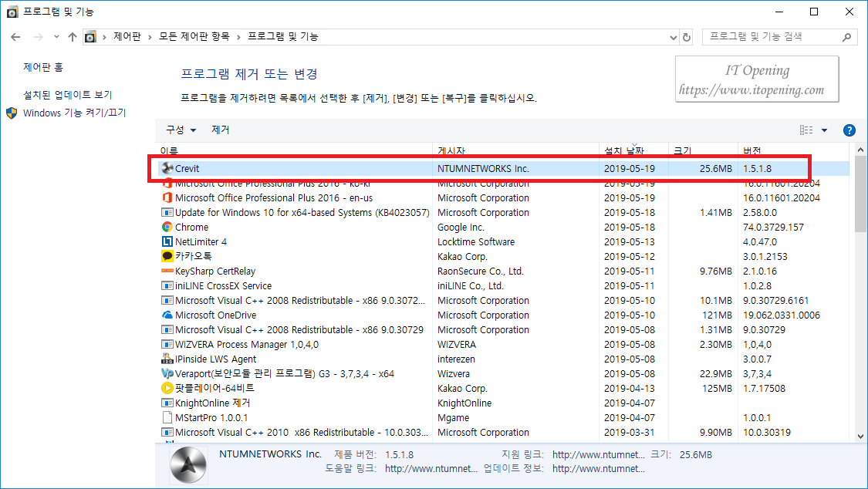Click the vertical scrollbar thumb

860,194
